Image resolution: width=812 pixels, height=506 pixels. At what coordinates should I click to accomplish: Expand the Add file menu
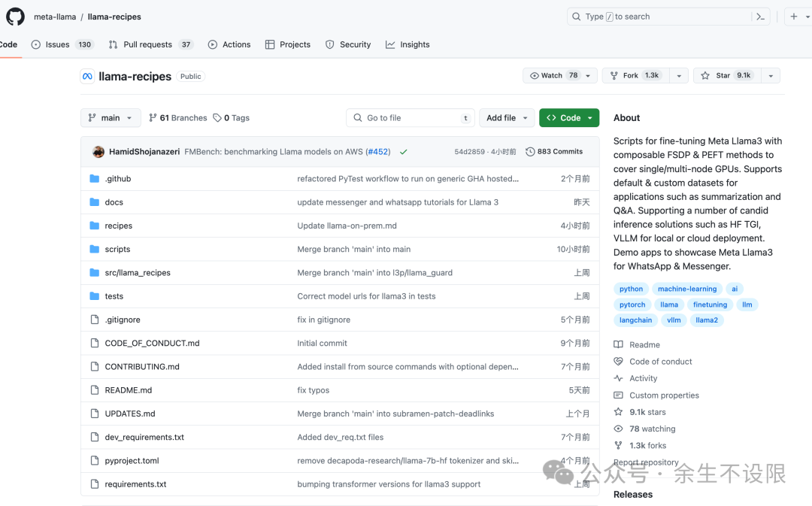507,118
